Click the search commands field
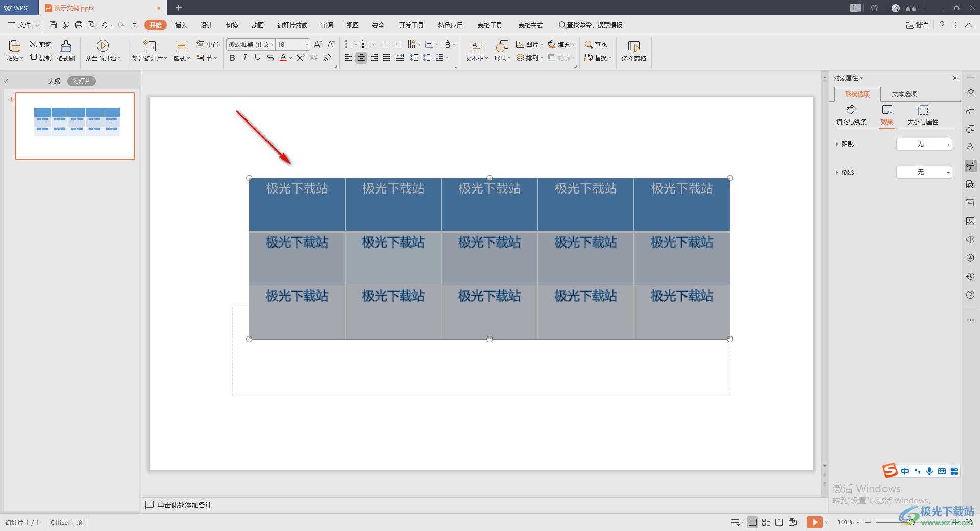The image size is (980, 531). tap(591, 25)
